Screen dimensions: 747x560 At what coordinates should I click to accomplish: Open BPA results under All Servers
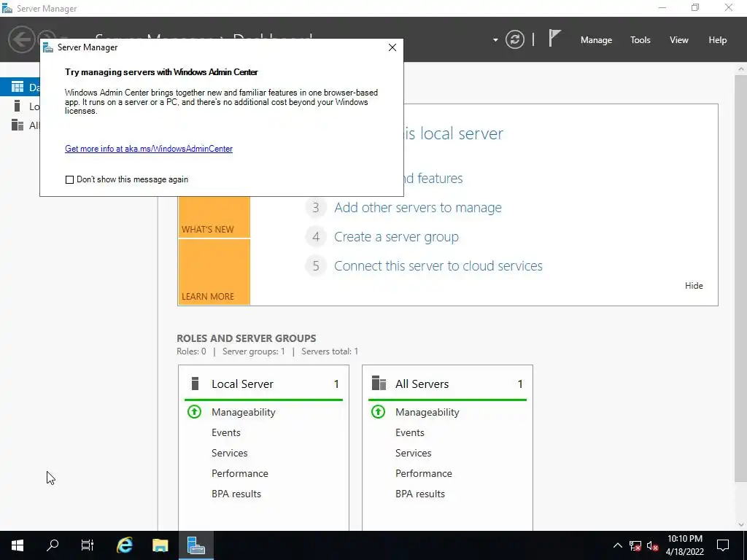420,494
